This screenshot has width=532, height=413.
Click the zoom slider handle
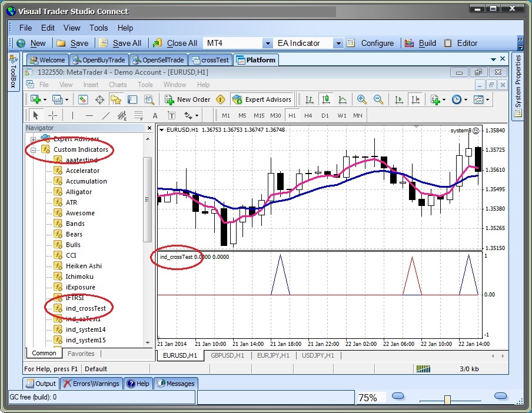447,399
